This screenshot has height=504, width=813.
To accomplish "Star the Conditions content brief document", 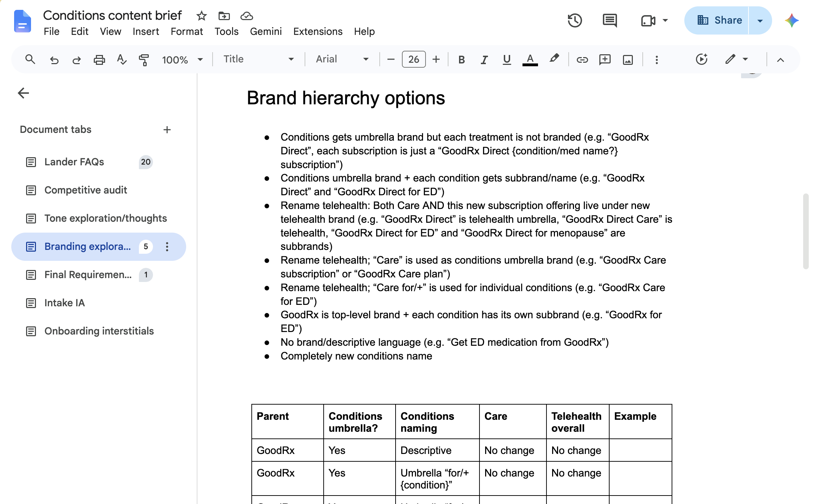I will click(x=201, y=16).
